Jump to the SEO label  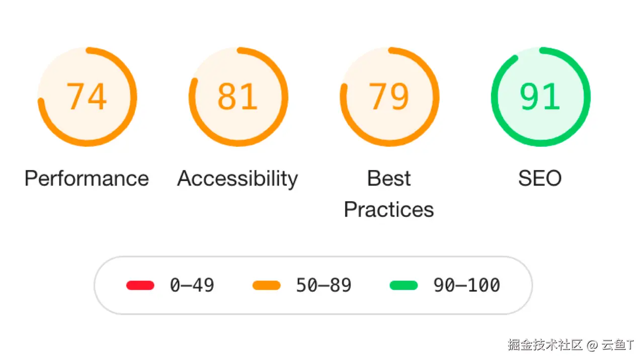tap(540, 178)
